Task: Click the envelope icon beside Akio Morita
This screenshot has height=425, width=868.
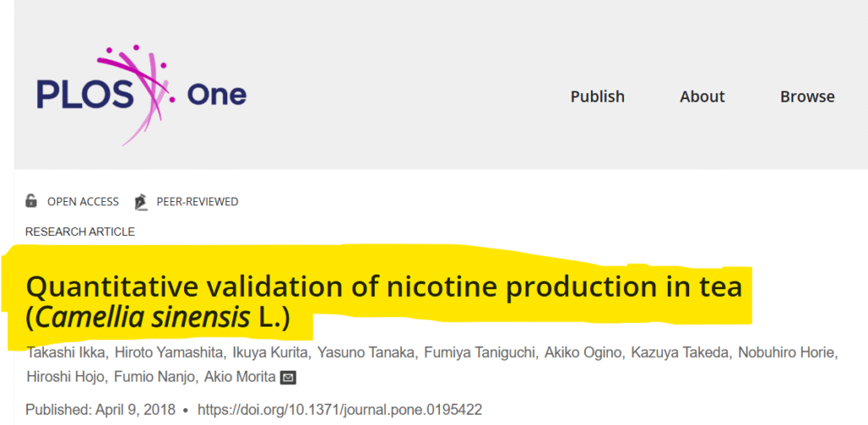Action: [288, 377]
